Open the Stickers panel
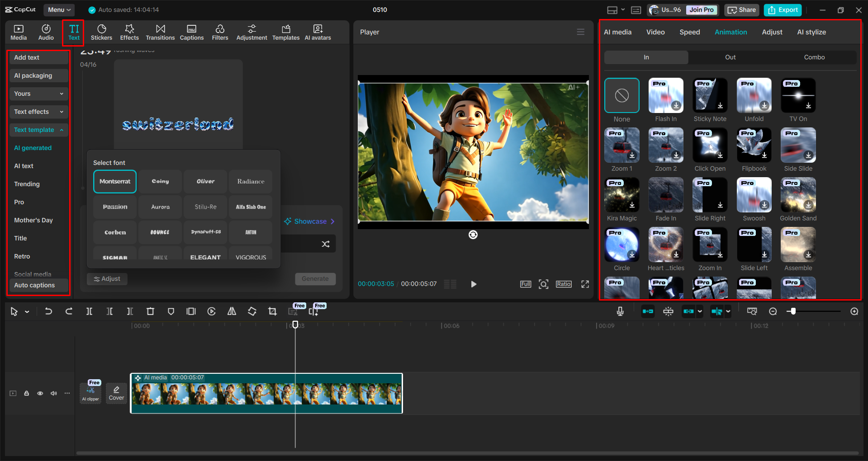The height and width of the screenshot is (461, 868). (x=101, y=32)
